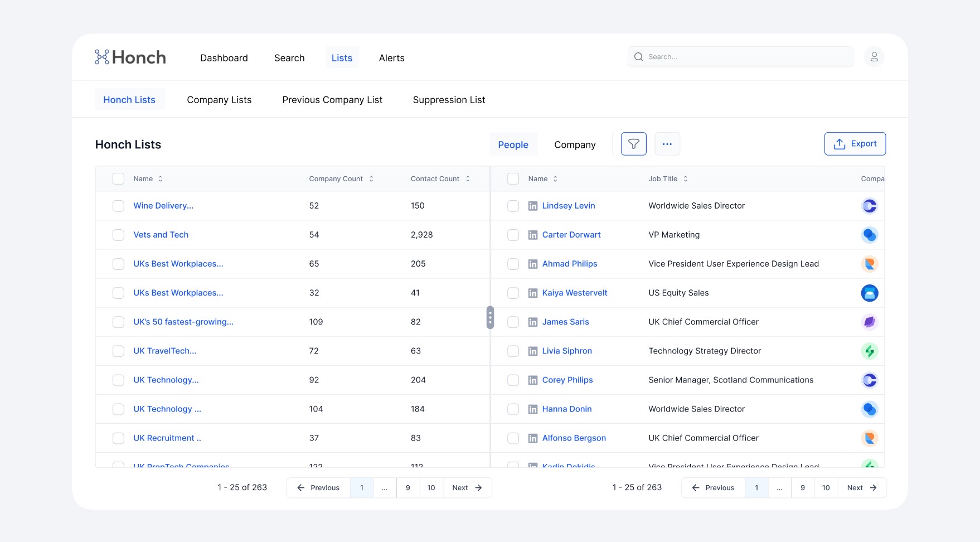Tick the Wine Delivery list checkbox
The height and width of the screenshot is (542, 980).
pos(118,206)
